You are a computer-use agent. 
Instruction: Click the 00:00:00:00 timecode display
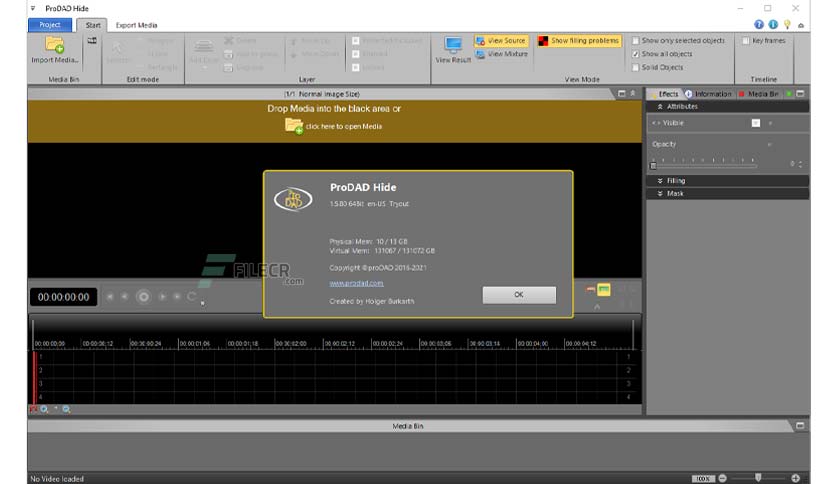point(63,297)
